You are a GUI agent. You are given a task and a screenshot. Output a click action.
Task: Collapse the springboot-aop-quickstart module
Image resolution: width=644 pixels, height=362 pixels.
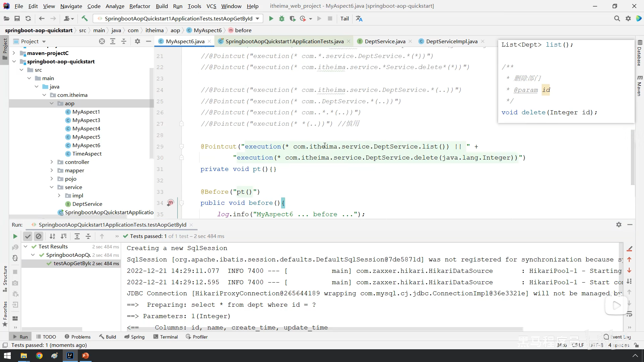14,61
